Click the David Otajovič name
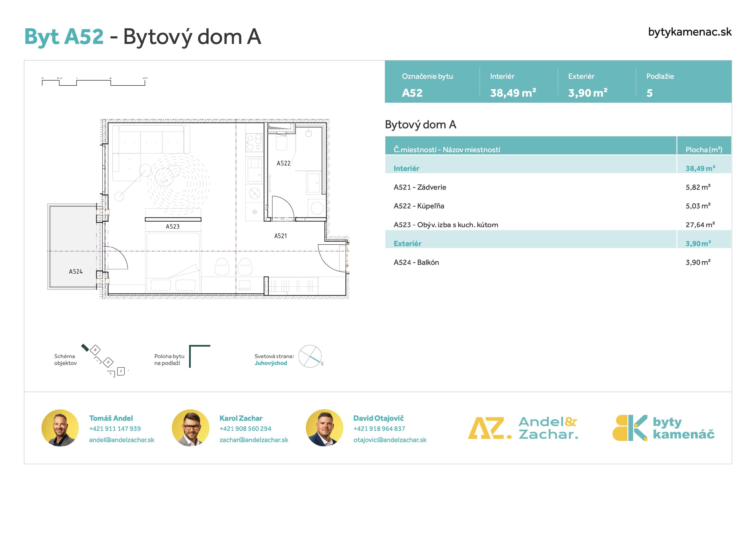756x534 pixels. pos(379,418)
